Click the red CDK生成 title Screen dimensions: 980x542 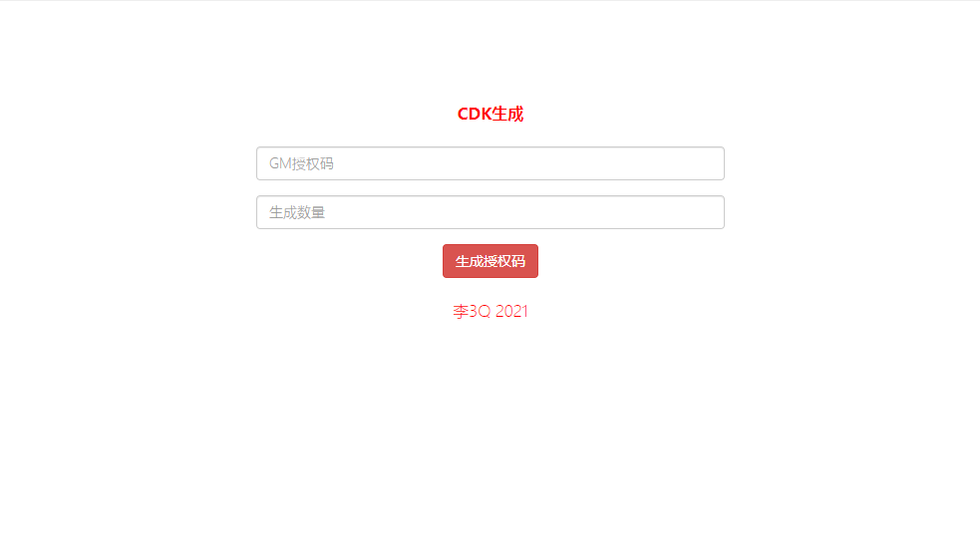click(490, 114)
